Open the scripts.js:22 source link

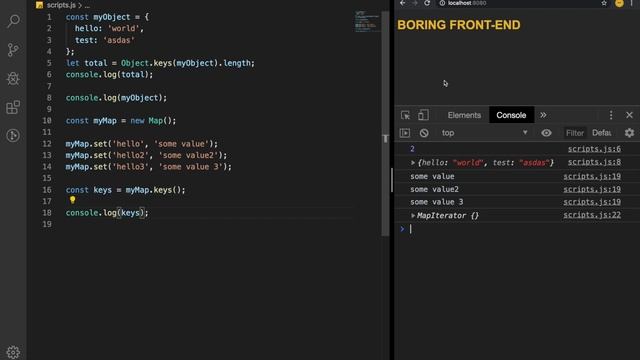coord(592,215)
